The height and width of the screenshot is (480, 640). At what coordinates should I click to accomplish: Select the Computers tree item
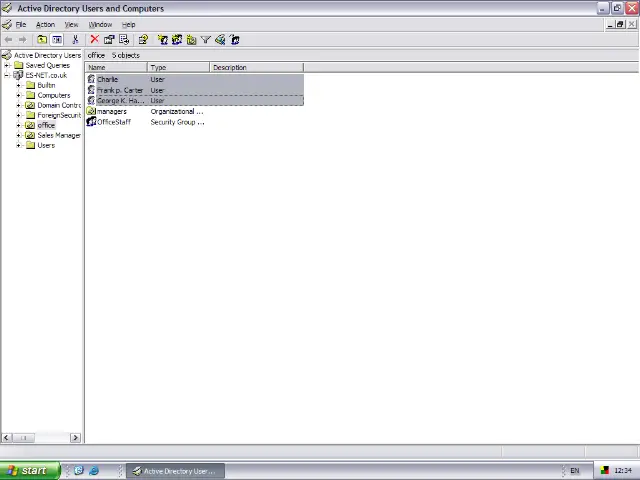click(x=54, y=95)
